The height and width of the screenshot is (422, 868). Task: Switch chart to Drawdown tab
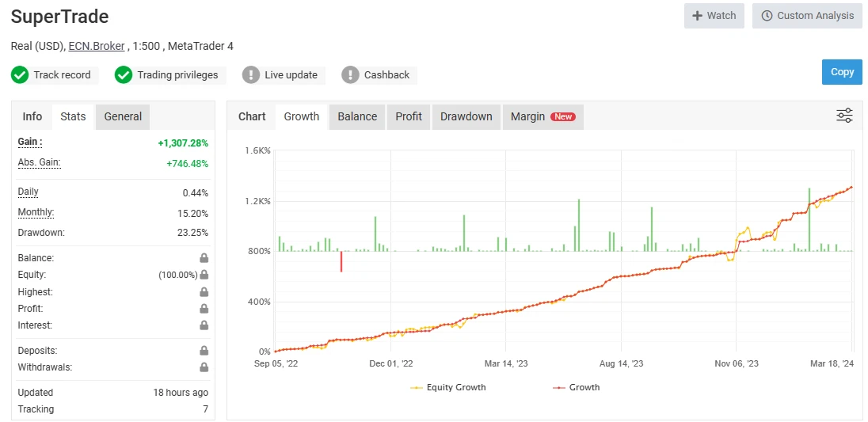click(466, 116)
